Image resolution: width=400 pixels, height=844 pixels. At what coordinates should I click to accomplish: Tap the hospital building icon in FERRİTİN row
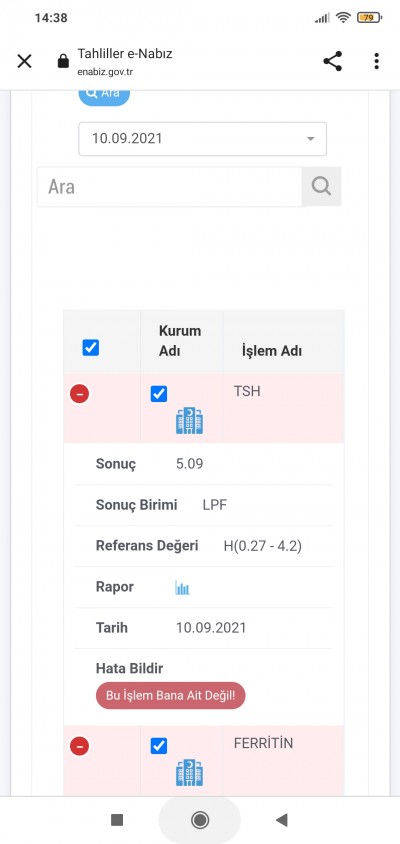[x=190, y=773]
